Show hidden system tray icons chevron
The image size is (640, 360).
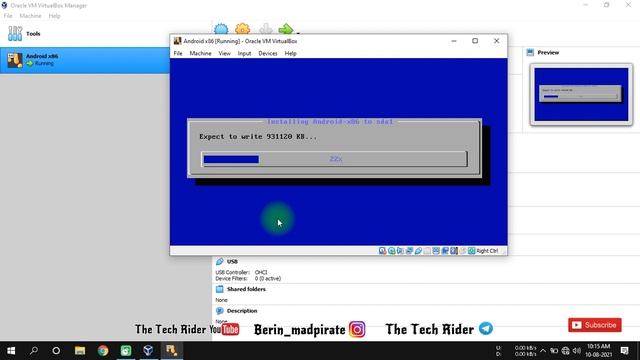[x=543, y=351]
